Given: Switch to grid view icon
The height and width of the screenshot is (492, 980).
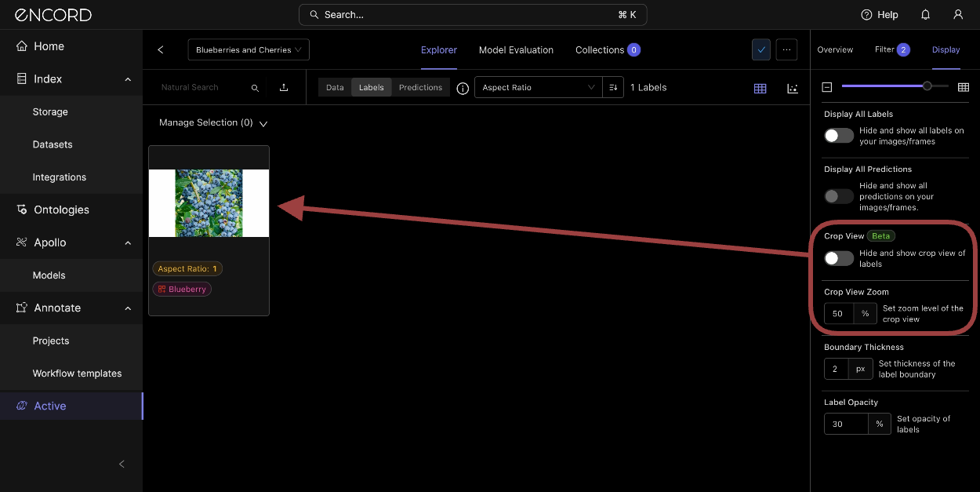Looking at the screenshot, I should pos(760,88).
